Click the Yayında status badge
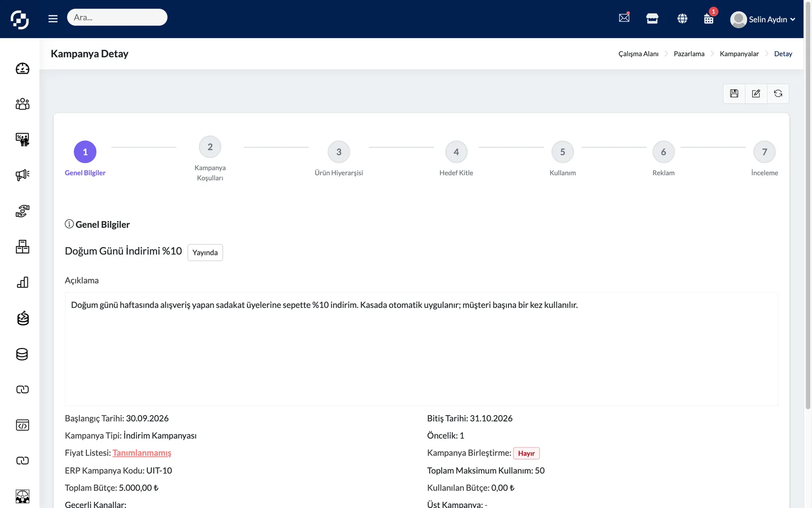Screen dimensions: 812x508 pyautogui.click(x=205, y=252)
